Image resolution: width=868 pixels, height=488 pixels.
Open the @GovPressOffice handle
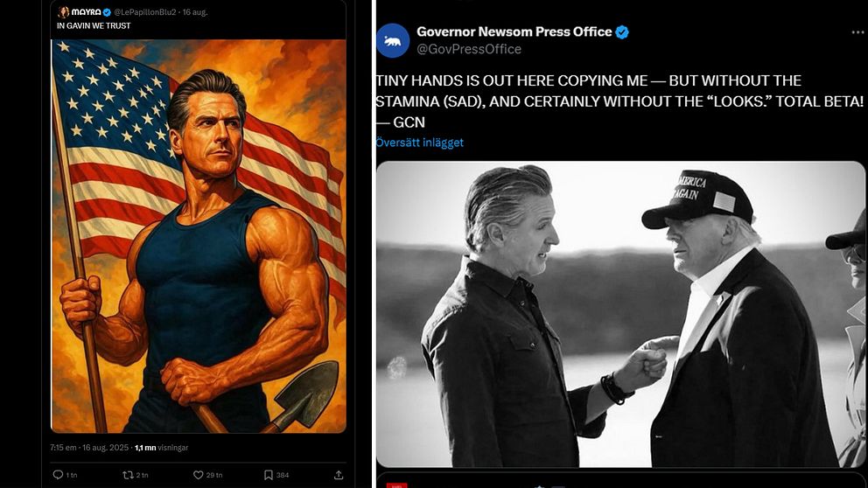[469, 49]
